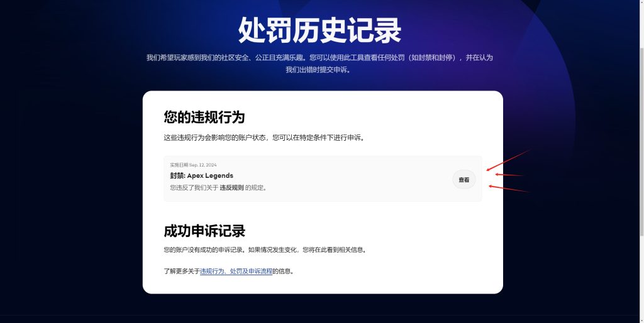The height and width of the screenshot is (323, 644).
Task: Click the 您的违规行为 section heading
Action: tap(204, 118)
